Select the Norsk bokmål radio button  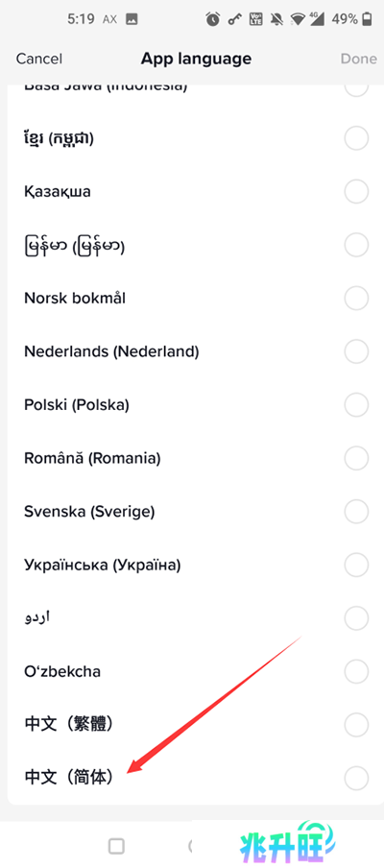coord(356,299)
